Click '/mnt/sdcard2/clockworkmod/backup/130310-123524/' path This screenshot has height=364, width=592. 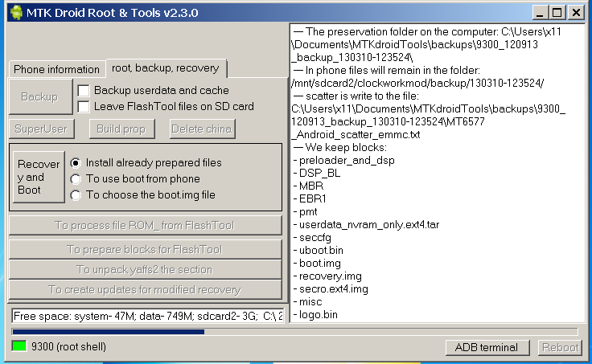(x=417, y=83)
